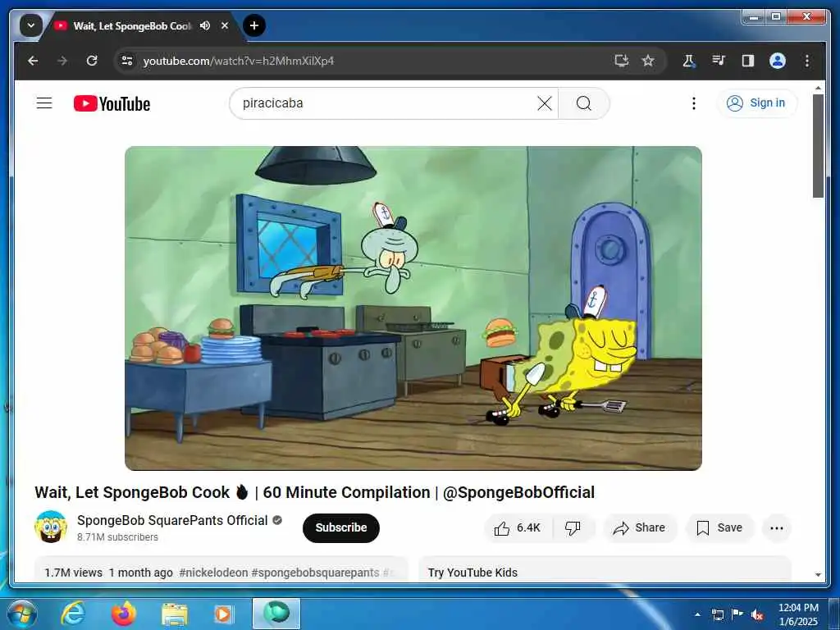Open the tab search dropdown arrow
This screenshot has width=840, height=630.
pos(30,25)
